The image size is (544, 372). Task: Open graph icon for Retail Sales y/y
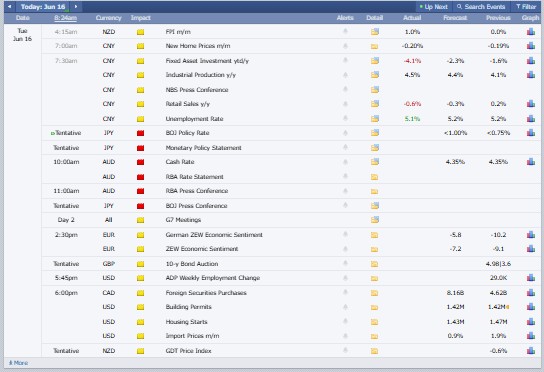pos(531,103)
